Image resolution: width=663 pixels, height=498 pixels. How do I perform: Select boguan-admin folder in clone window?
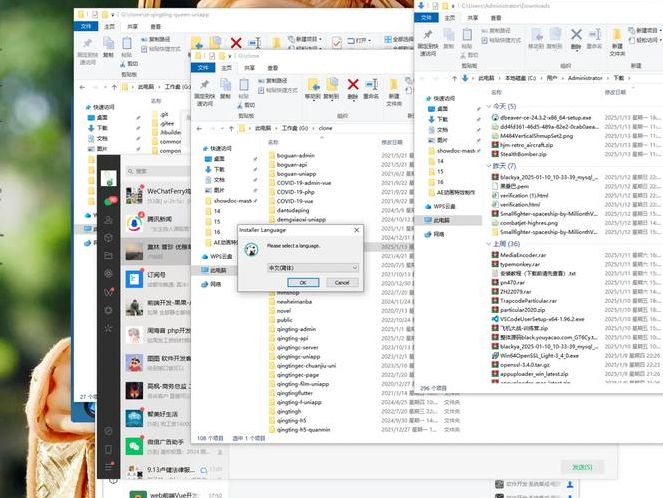click(x=296, y=156)
